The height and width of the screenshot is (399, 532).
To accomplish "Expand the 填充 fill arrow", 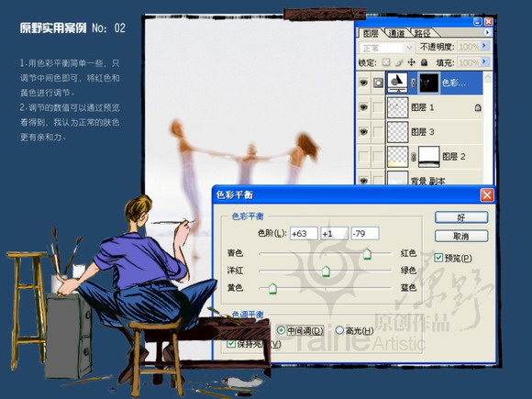I will coord(484,62).
